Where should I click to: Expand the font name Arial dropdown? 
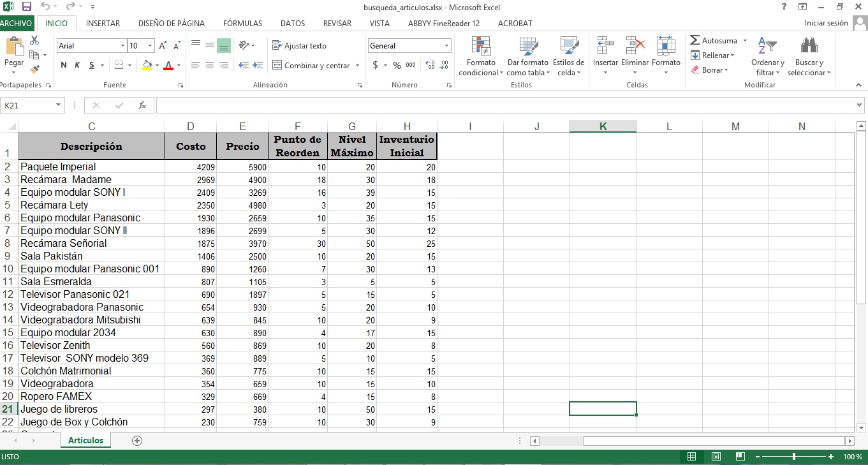coord(122,46)
